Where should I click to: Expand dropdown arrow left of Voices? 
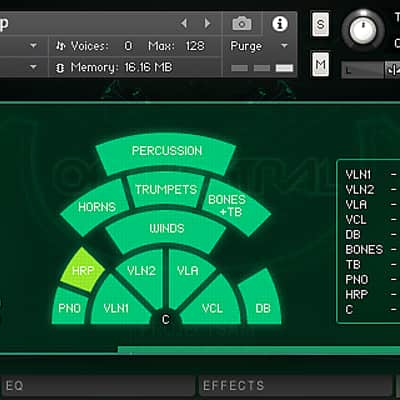tap(33, 45)
